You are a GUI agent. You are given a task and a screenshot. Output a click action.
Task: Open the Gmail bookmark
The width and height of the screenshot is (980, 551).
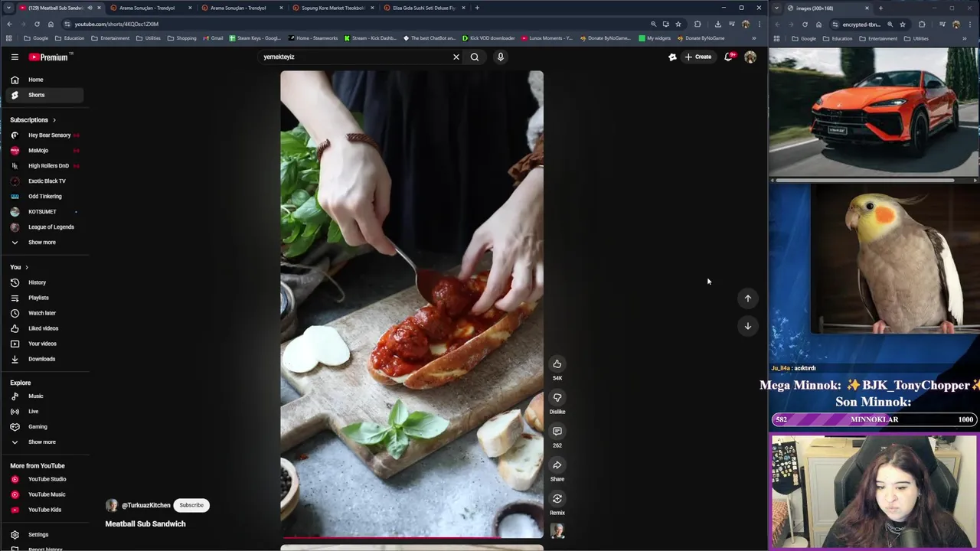(213, 38)
